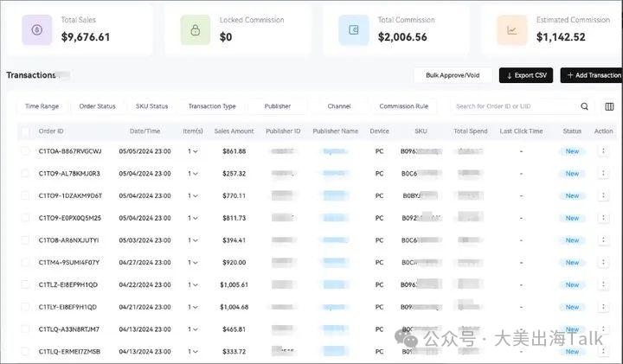The height and width of the screenshot is (364, 623).
Task: Open action menu for order C1TM4-9SUMI4F07Y
Action: [603, 262]
